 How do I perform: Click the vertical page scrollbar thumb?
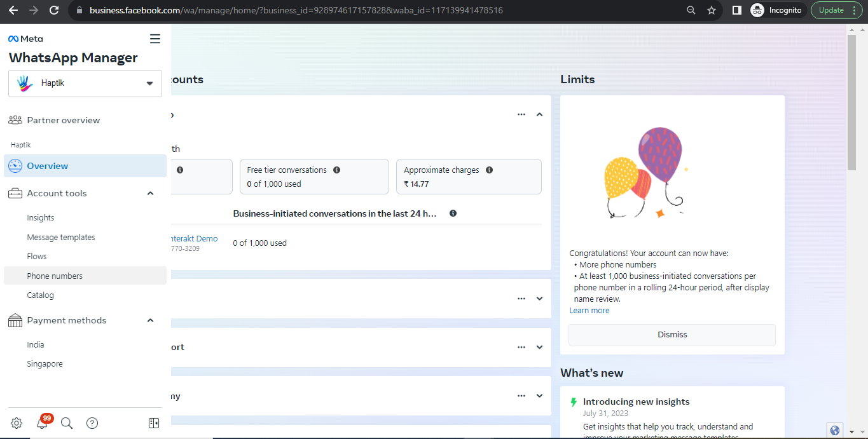[x=852, y=102]
